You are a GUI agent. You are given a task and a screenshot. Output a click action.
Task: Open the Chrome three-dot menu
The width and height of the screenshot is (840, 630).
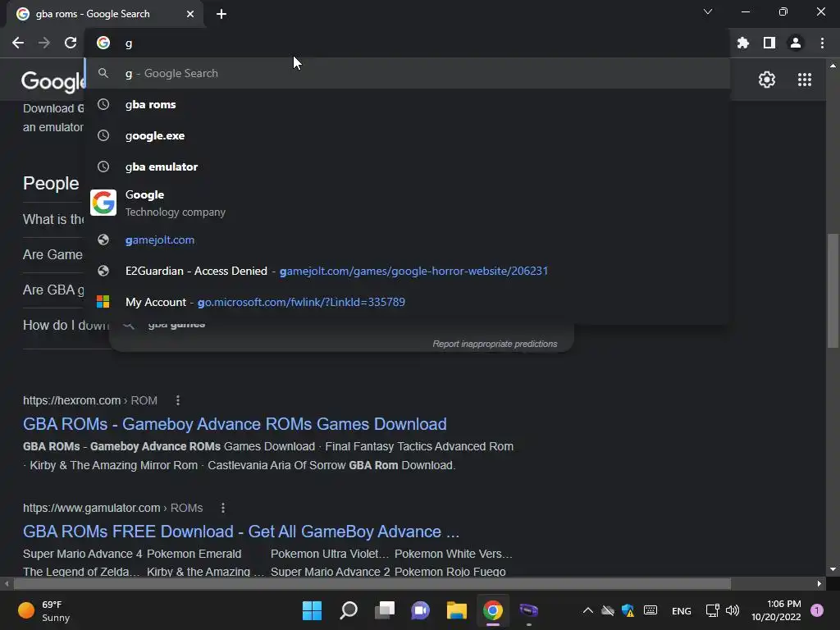822,43
